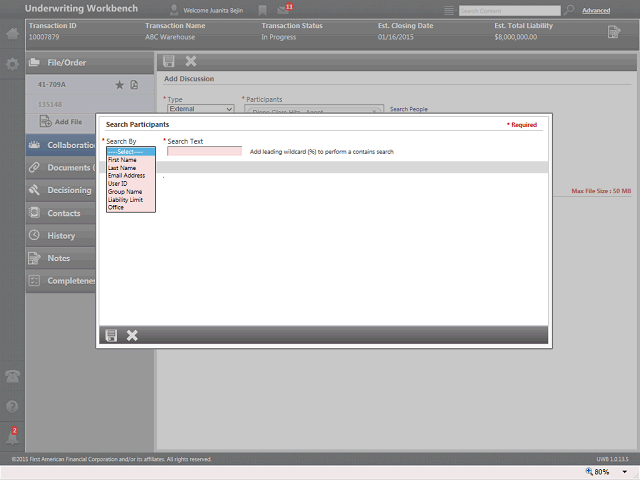Screen dimensions: 640x480
Task: Choose First Name in Search By list
Action: coord(131,160)
